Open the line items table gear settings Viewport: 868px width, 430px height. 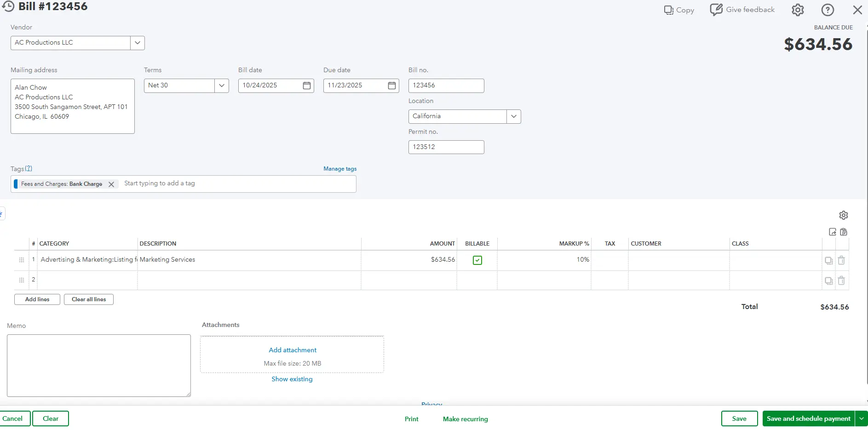[x=843, y=215]
